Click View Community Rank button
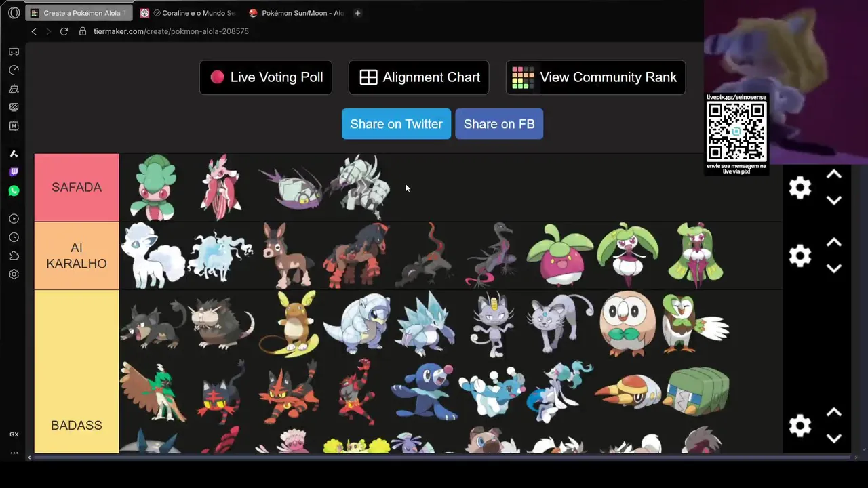This screenshot has height=488, width=868. [x=595, y=77]
